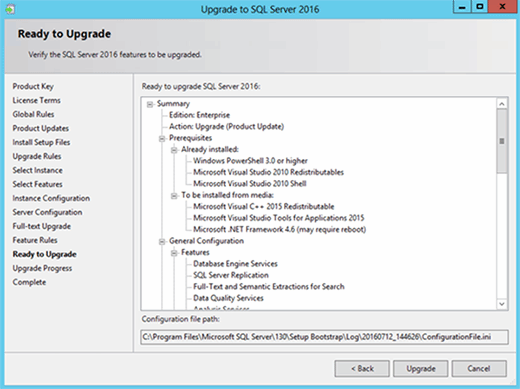This screenshot has width=520, height=389.
Task: Select the Full-text Upgrade step
Action: coord(42,226)
